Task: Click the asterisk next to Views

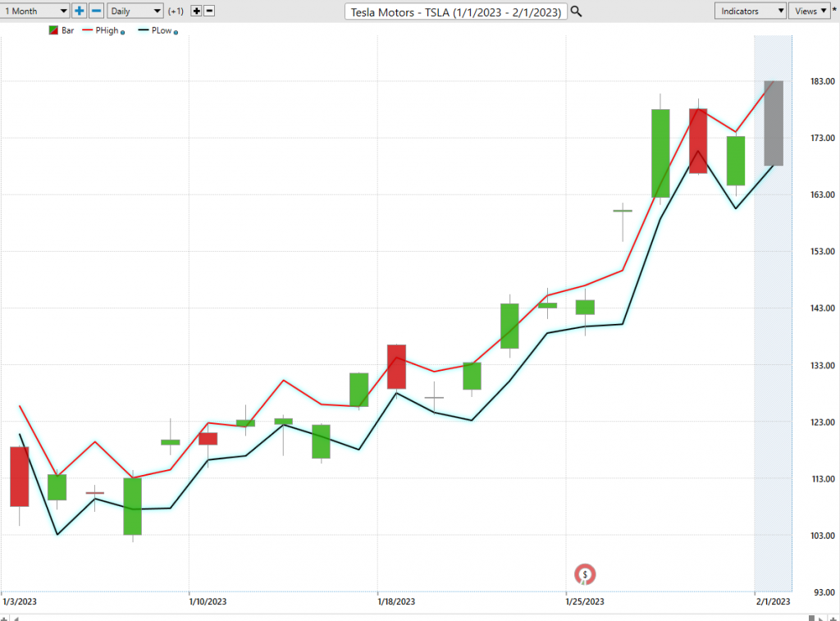Action: coord(834,10)
